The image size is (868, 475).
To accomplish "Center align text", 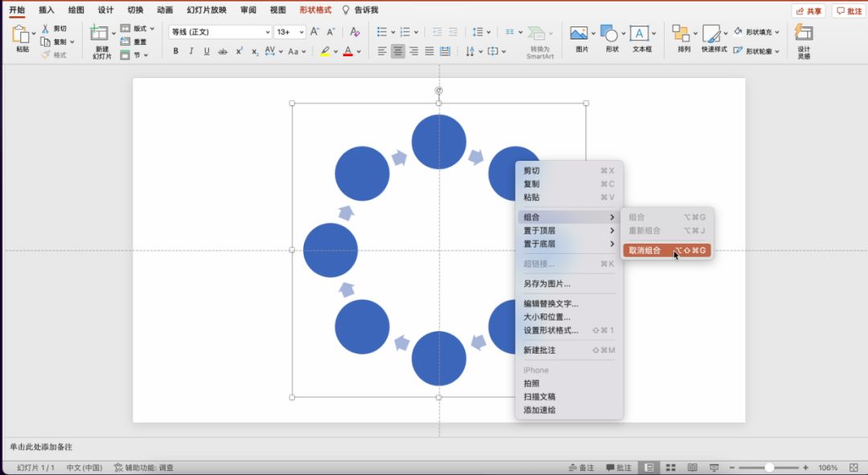I will coord(398,51).
